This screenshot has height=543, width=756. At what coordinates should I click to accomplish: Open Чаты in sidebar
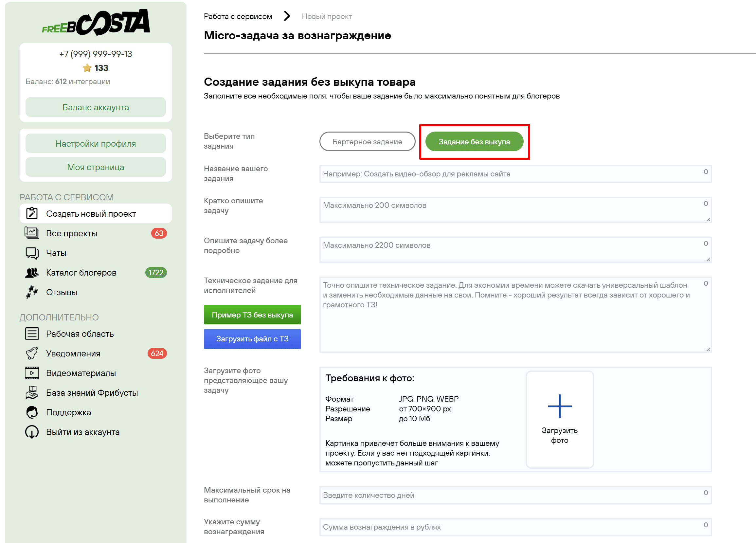[96, 253]
